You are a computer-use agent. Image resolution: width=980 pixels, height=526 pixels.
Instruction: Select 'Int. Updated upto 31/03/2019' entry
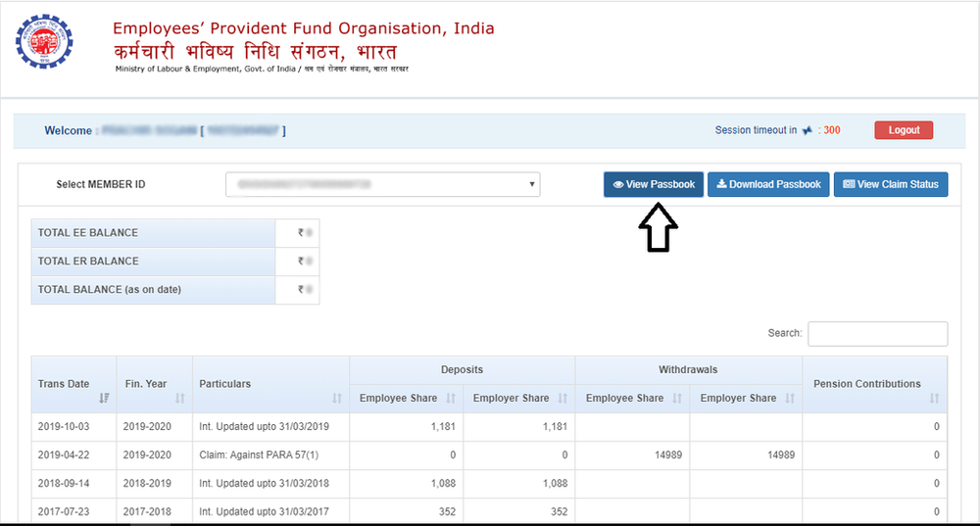(264, 427)
